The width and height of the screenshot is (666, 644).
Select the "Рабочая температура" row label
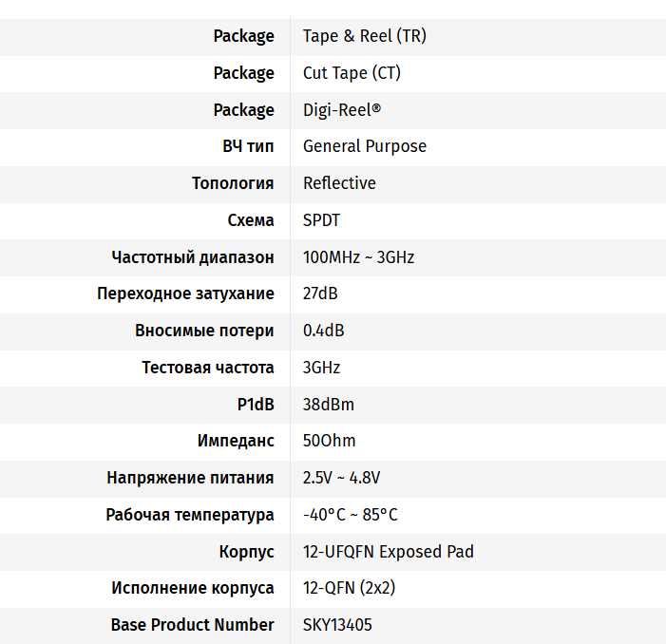tap(190, 515)
